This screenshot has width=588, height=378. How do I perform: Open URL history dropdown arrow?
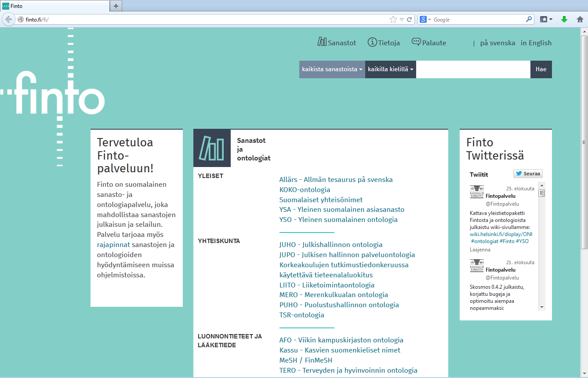pyautogui.click(x=402, y=19)
